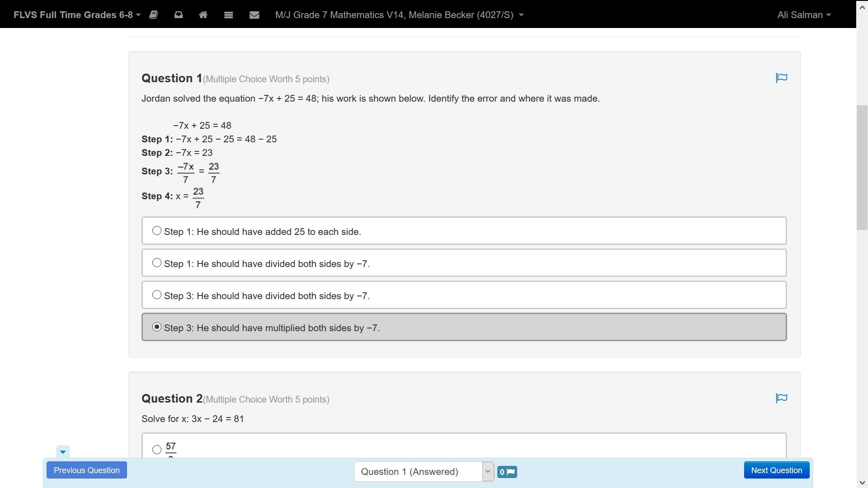Select 'Step 1: He should have added 25'
Viewport: 868px width, 488px height.
coord(157,231)
